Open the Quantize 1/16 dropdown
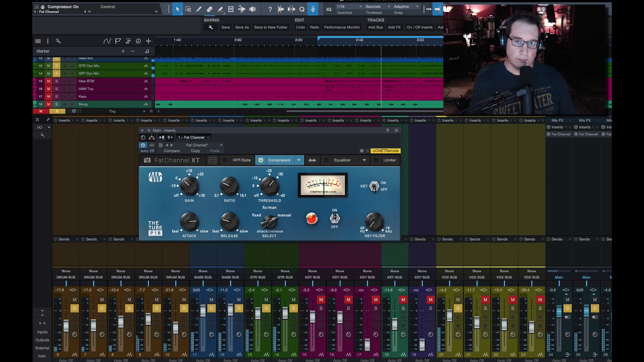Image resolution: width=644 pixels, height=362 pixels. 349,7
